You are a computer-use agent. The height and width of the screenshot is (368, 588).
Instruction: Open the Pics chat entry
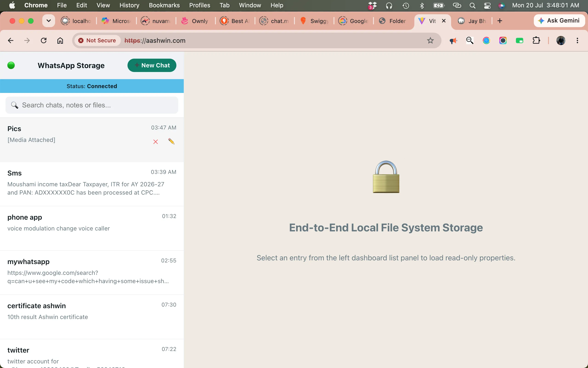click(x=92, y=140)
